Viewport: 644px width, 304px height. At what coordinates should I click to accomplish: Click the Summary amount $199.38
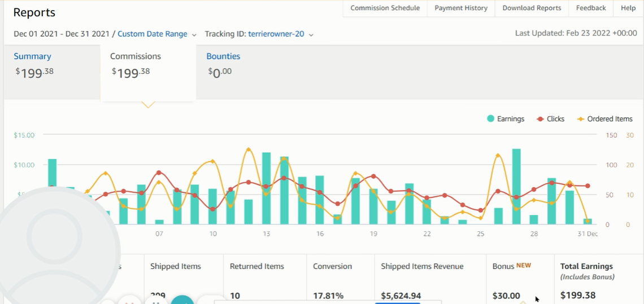(x=34, y=73)
